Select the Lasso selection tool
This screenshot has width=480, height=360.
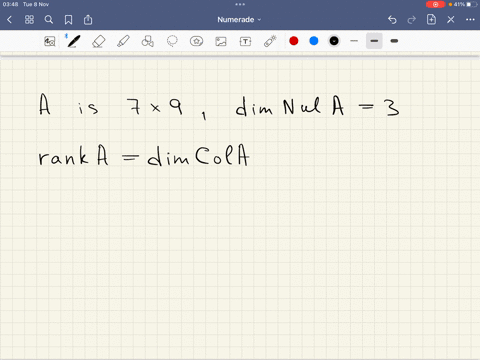tap(172, 41)
